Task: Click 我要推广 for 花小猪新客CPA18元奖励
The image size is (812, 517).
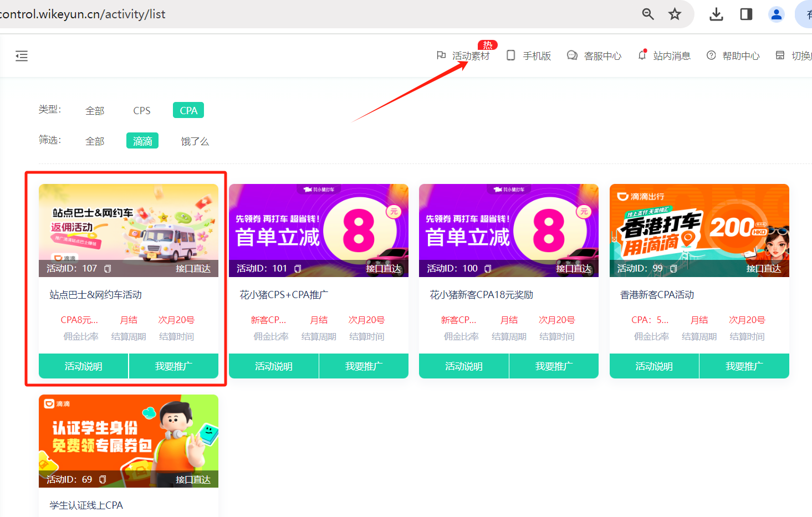Action: coord(554,366)
